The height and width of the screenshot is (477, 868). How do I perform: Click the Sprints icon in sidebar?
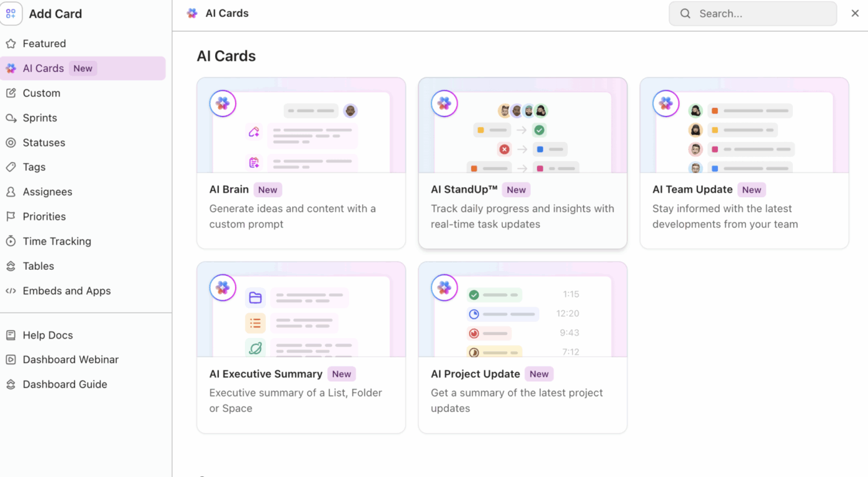coord(11,118)
